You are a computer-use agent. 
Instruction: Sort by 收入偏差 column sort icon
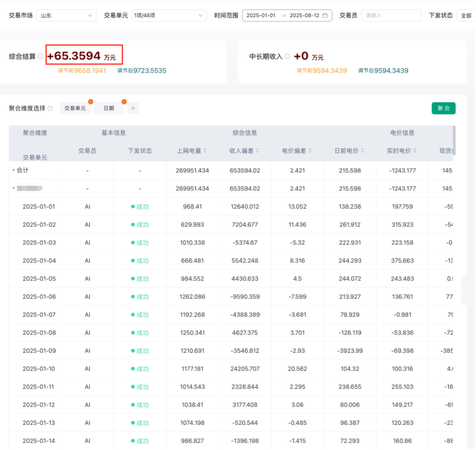[x=257, y=151]
